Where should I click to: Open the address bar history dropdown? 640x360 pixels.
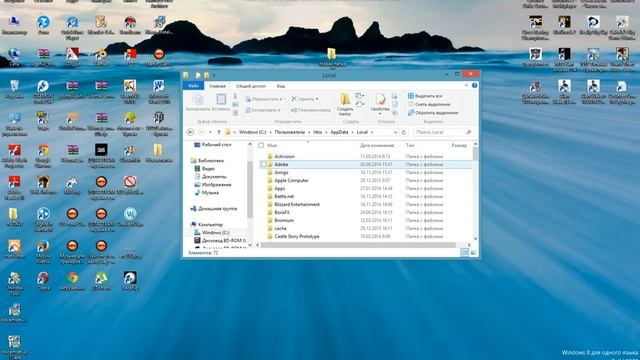pyautogui.click(x=395, y=132)
